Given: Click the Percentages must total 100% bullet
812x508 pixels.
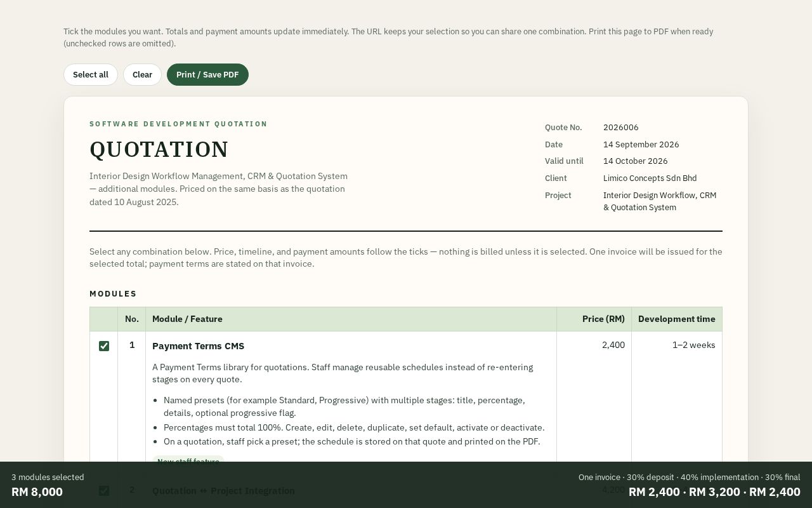Looking at the screenshot, I should pyautogui.click(x=354, y=427).
